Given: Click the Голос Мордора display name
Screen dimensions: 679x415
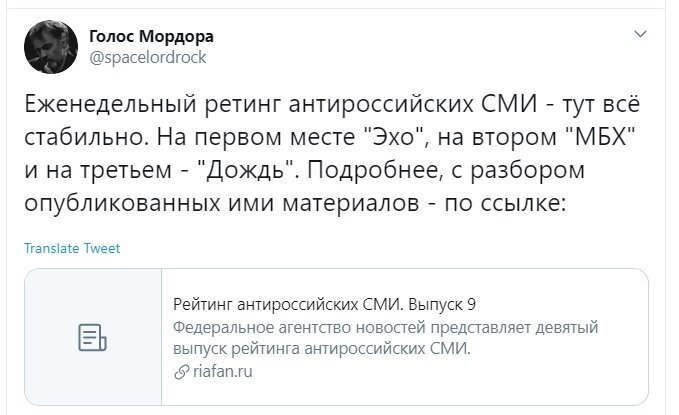Looking at the screenshot, I should pos(151,36).
